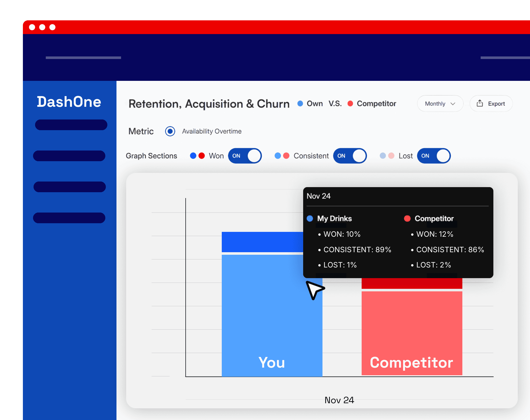The height and width of the screenshot is (420, 530).
Task: Click 'My Drinks' tooltip heading
Action: 334,219
